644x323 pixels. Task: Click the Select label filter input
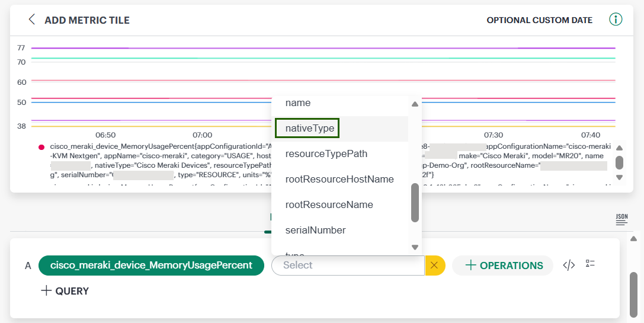point(348,266)
